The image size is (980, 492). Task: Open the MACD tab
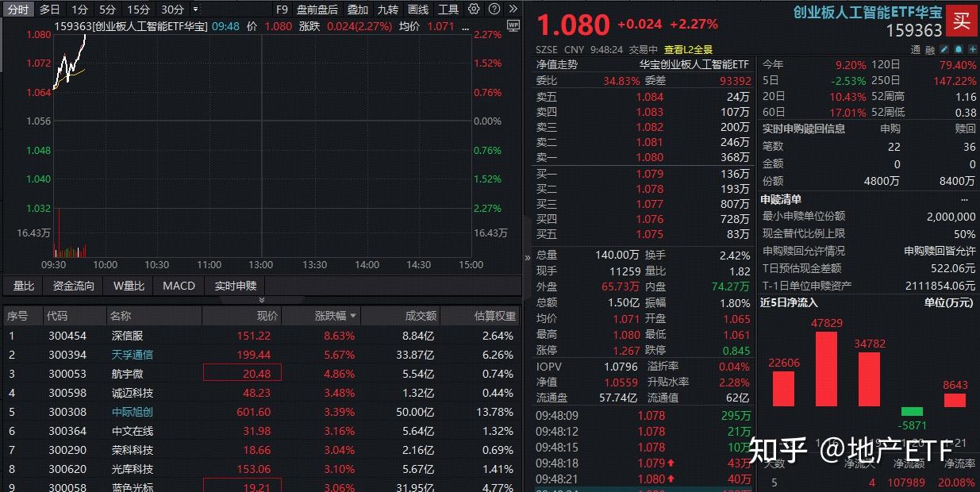(x=178, y=286)
